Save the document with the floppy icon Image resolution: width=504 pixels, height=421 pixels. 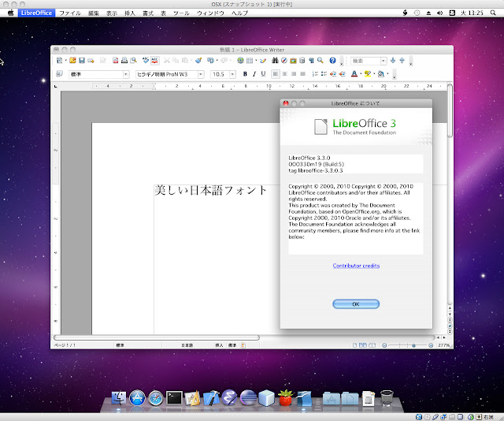[x=82, y=60]
